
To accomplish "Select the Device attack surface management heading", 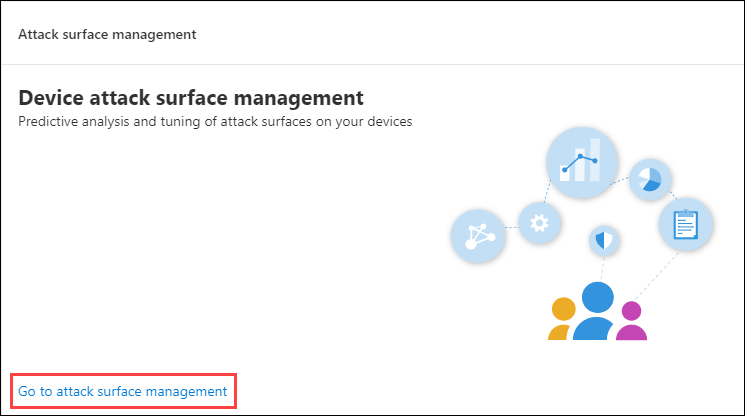I will point(191,98).
